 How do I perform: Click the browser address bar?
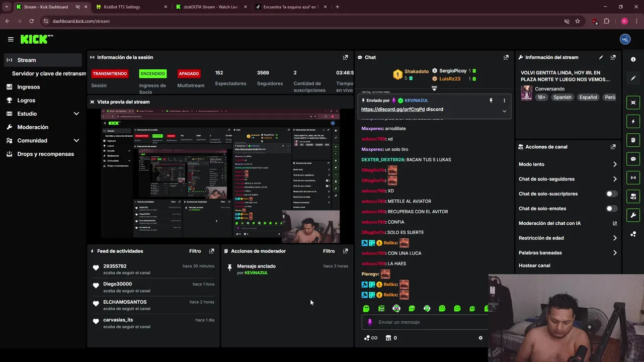click(302, 21)
